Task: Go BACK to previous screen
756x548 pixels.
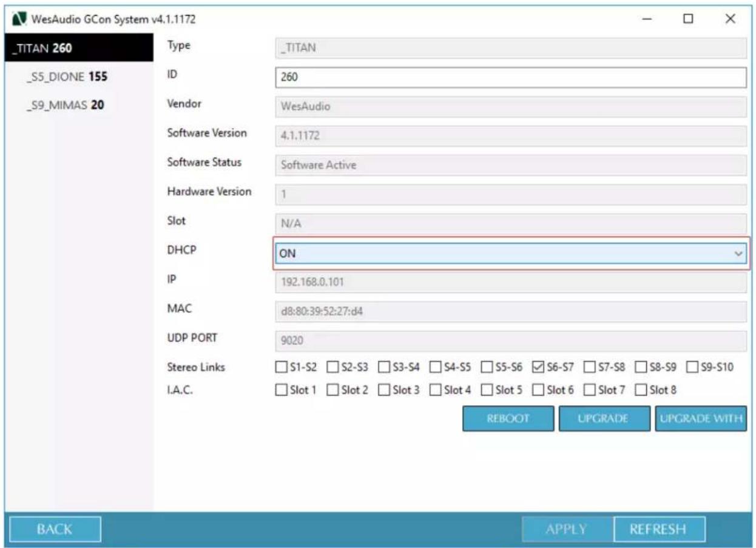Action: click(x=55, y=529)
